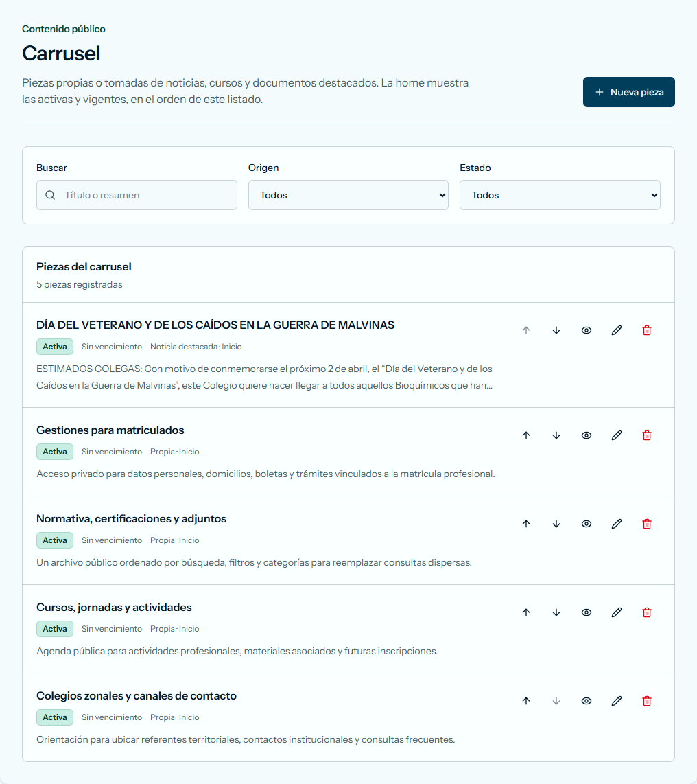Move 'Gestiones para matriculados' up
697x784 pixels.
[526, 435]
